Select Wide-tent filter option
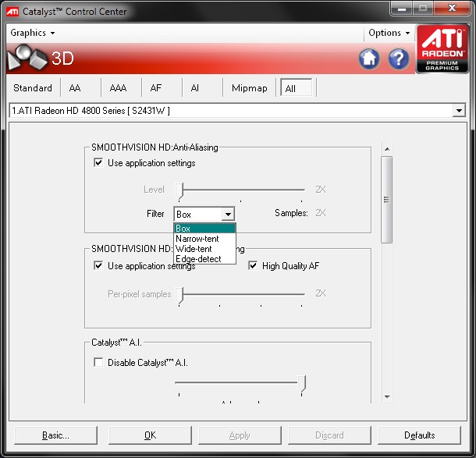476x458 pixels. 204,249
